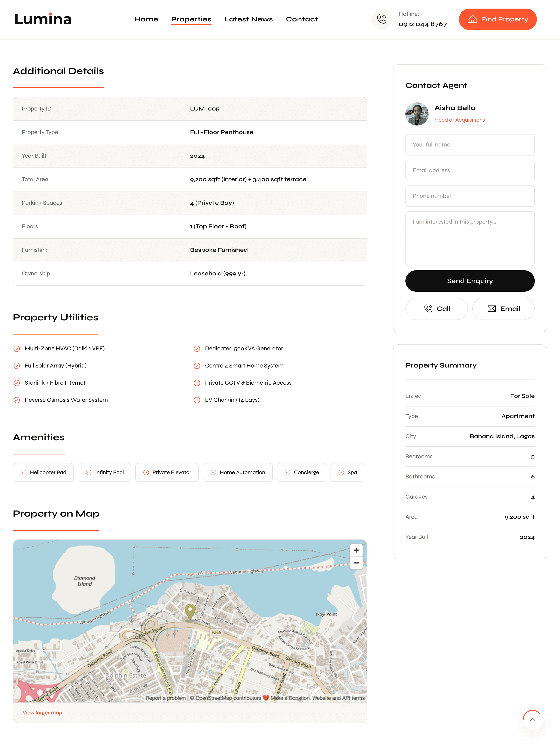Click Full-Floor Penthouse property type value
This screenshot has height=747, width=560.
221,132
